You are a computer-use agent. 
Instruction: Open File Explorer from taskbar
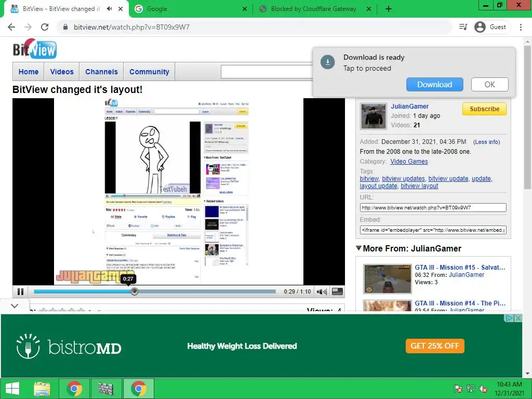coord(42,388)
